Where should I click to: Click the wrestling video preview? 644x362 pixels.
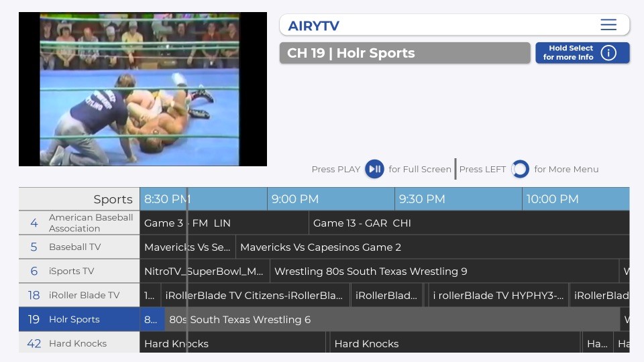click(x=143, y=89)
